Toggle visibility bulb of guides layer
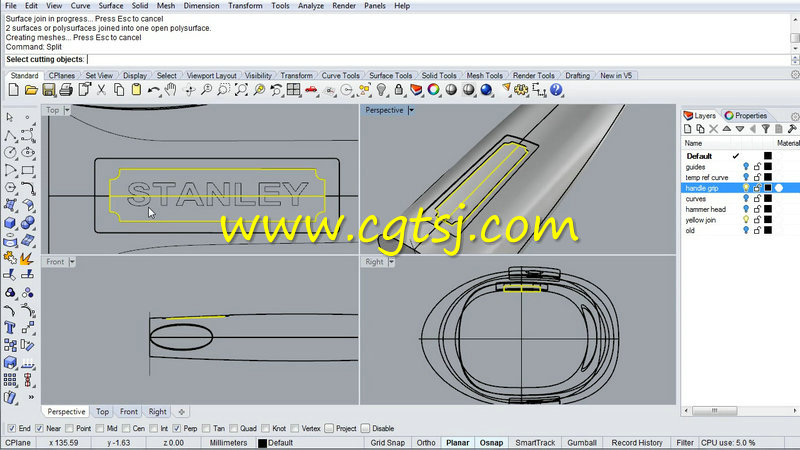 pos(746,167)
